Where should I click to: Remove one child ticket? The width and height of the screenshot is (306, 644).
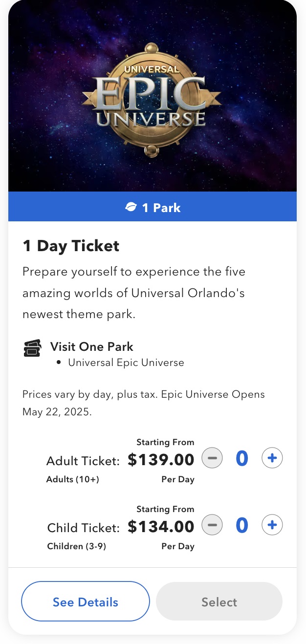point(212,525)
